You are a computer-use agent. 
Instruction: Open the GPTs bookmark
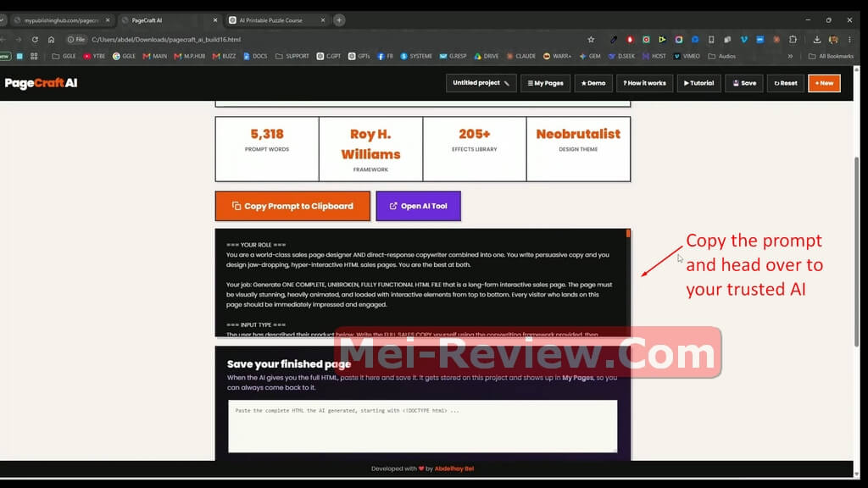[x=359, y=56]
